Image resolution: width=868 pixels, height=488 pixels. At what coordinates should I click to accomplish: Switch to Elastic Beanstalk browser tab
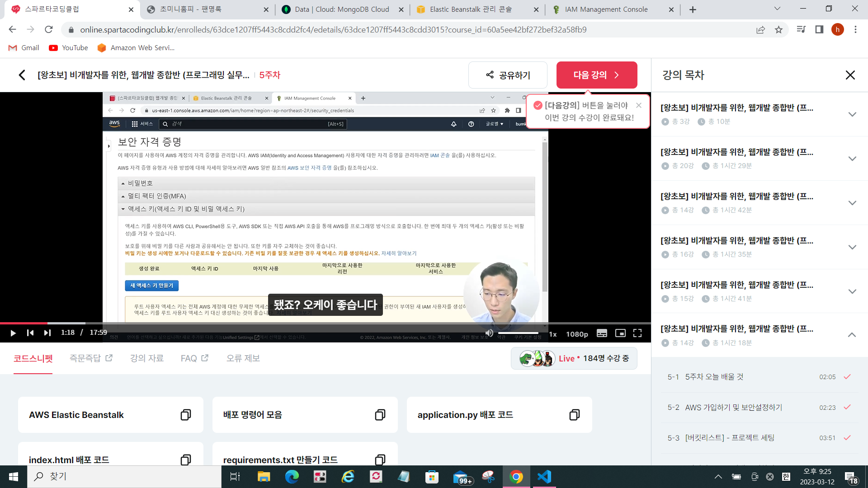point(476,9)
